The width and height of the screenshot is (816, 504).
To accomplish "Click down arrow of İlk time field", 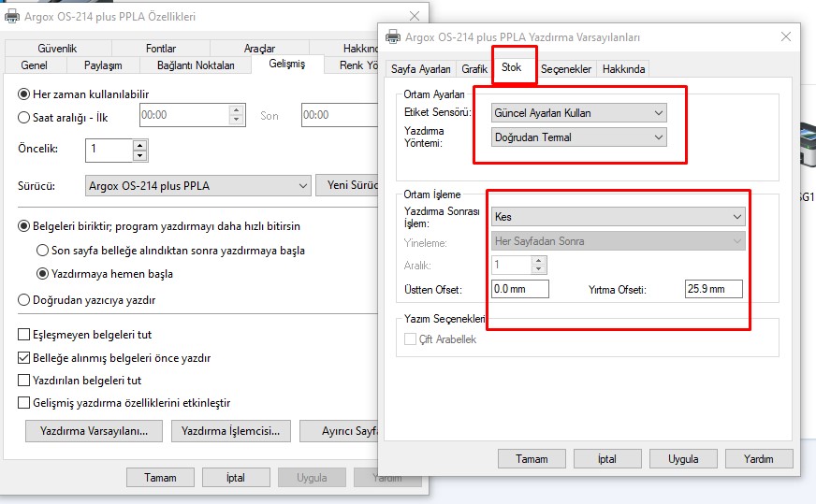I will pyautogui.click(x=236, y=120).
